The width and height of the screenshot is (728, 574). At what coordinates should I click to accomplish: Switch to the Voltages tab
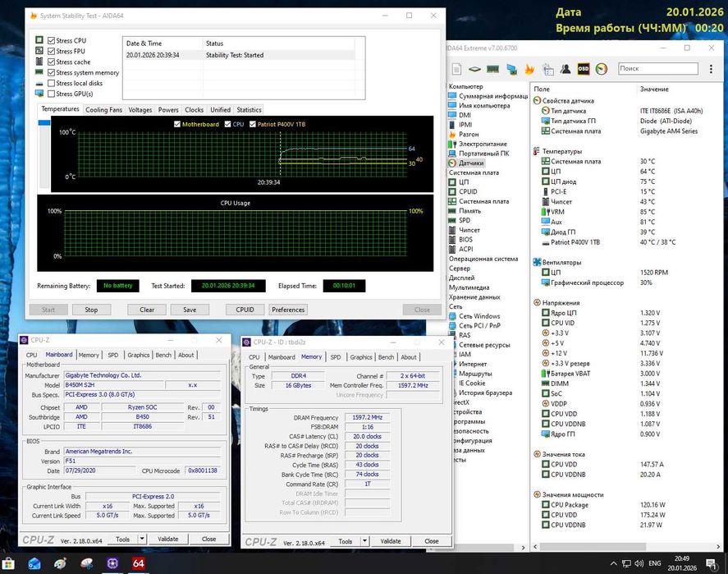[140, 110]
